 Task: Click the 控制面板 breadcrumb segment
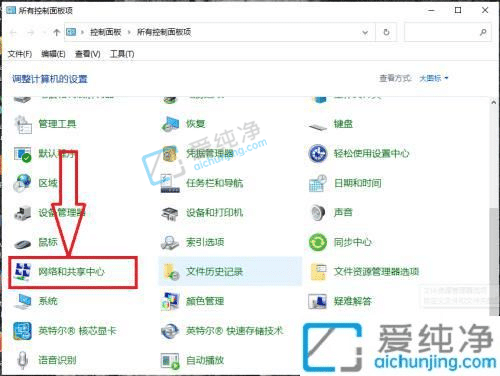[x=106, y=32]
